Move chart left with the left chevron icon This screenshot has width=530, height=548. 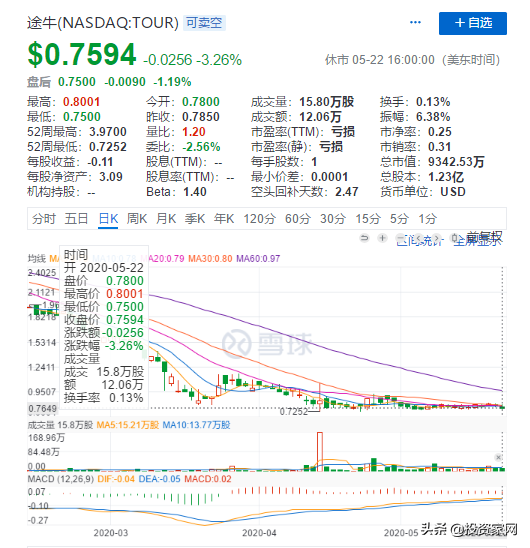pos(418,239)
